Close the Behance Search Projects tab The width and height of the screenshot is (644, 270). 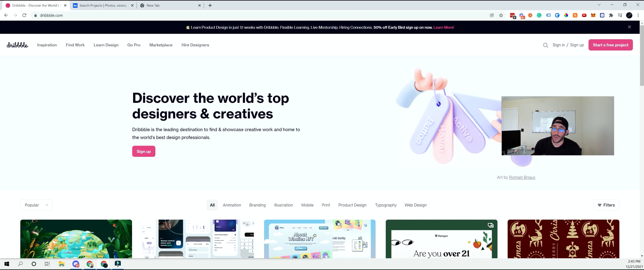click(x=132, y=5)
